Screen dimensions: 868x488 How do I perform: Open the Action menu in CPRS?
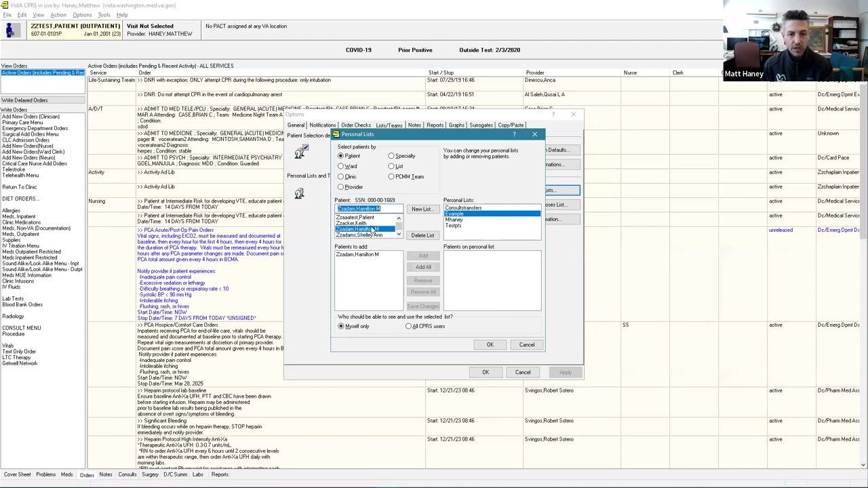58,15
